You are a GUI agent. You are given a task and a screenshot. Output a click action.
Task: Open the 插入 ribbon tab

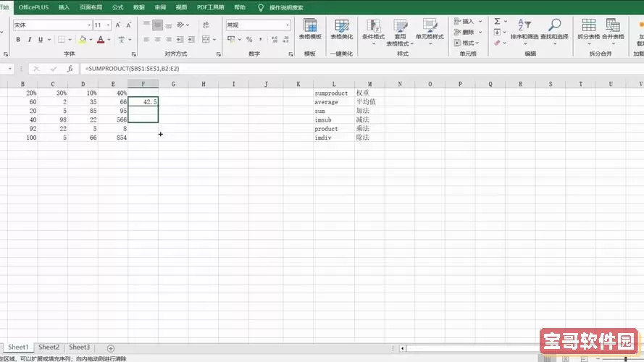tap(64, 7)
